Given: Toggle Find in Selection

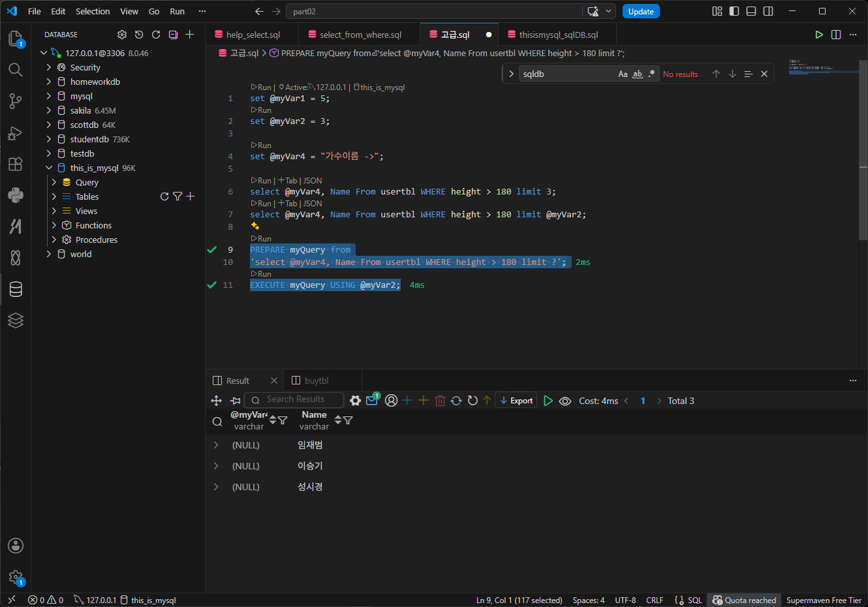Looking at the screenshot, I should pyautogui.click(x=749, y=74).
